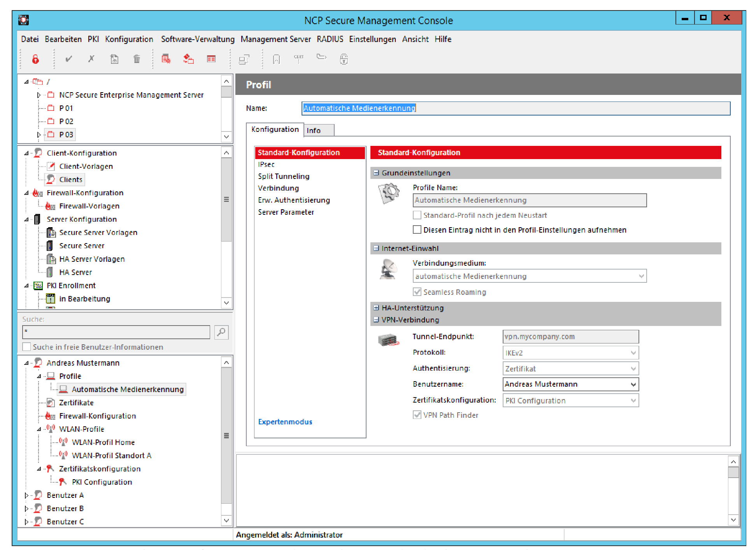This screenshot has height=550, width=756.
Task: Click the red padlock toolbar icon
Action: coord(35,59)
